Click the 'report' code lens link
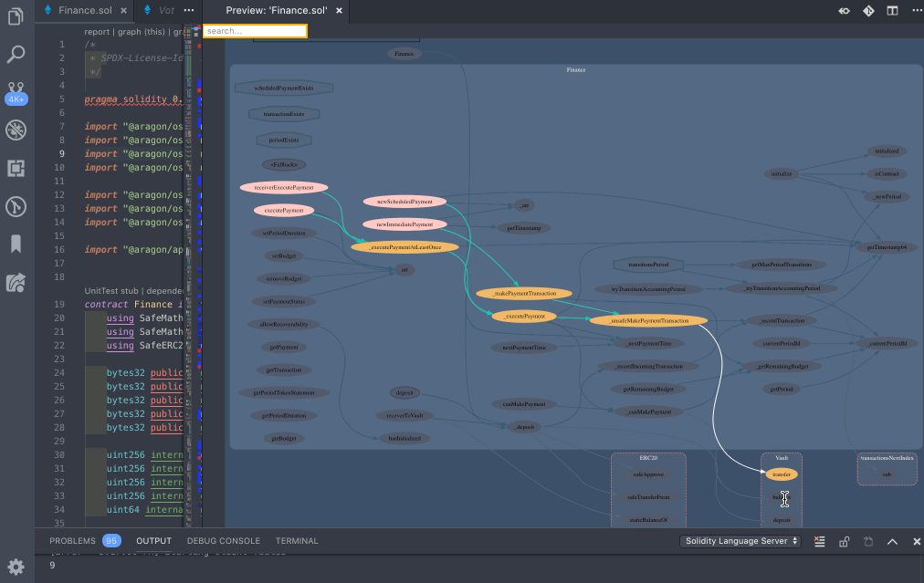 point(97,32)
